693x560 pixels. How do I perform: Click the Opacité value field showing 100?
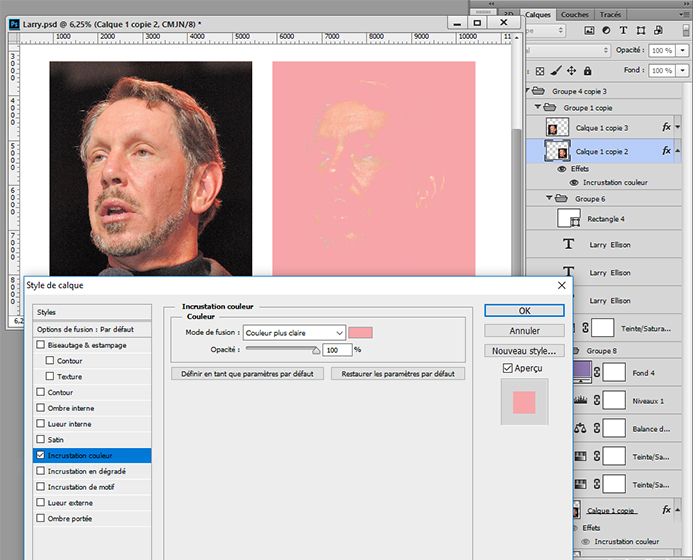coord(337,350)
